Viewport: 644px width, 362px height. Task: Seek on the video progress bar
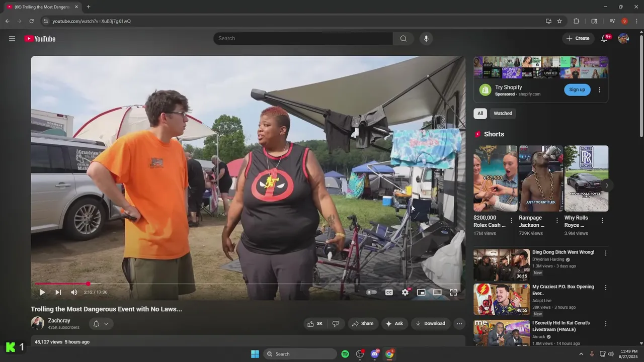pyautogui.click(x=248, y=284)
